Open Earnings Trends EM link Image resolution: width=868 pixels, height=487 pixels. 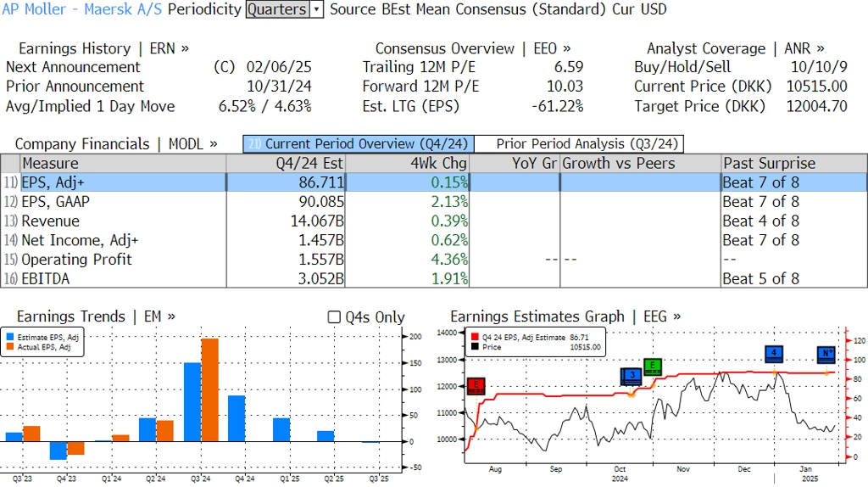point(96,316)
